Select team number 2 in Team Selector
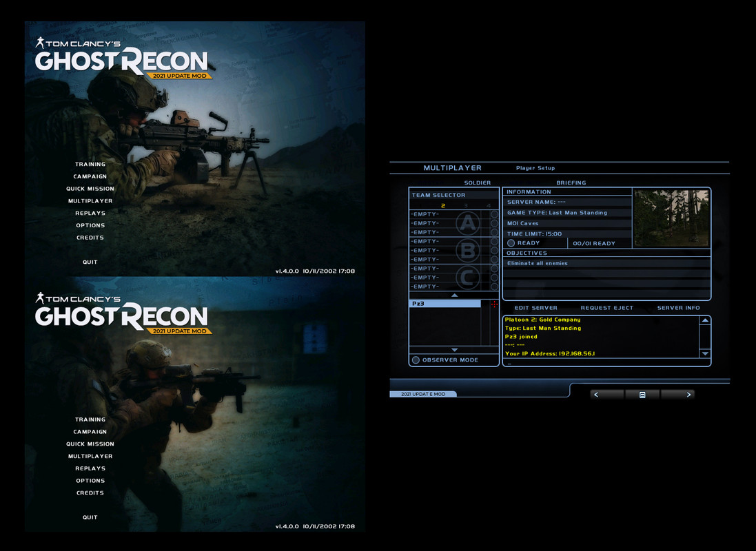756x551 pixels. (x=442, y=206)
